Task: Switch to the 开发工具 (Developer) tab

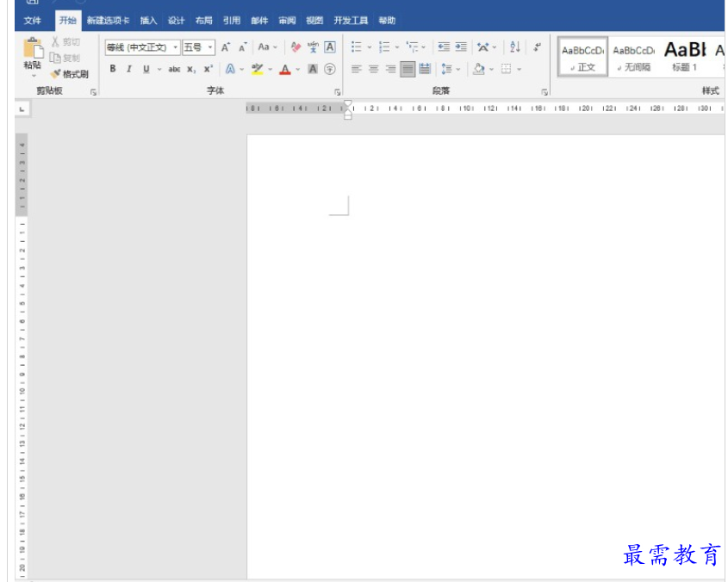Action: [351, 21]
